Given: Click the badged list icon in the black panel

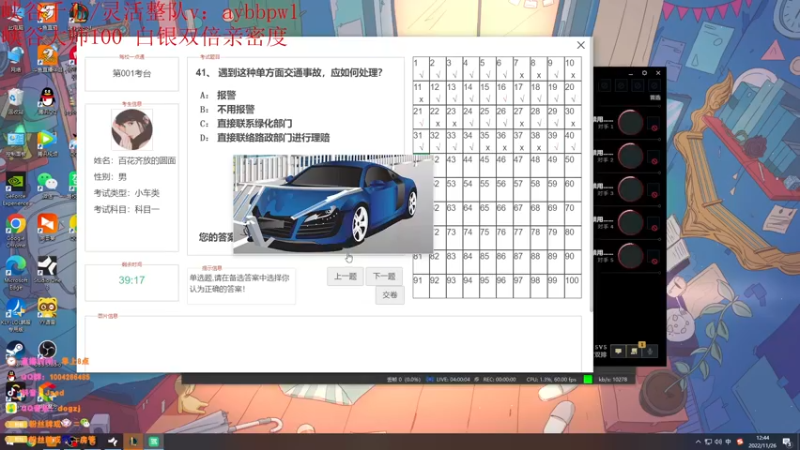Looking at the screenshot, I should 634,351.
